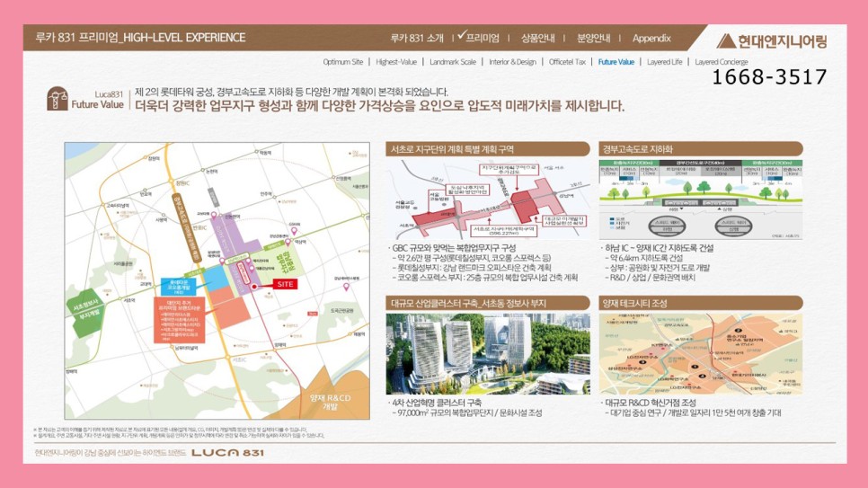Open the 루카 831 소개 menu item

tap(417, 39)
